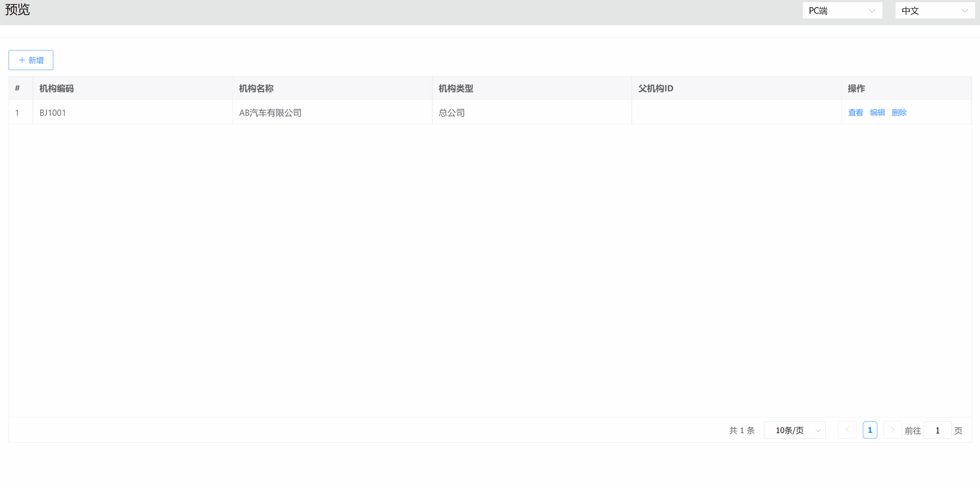
Task: Go to previous page arrow
Action: pos(847,430)
